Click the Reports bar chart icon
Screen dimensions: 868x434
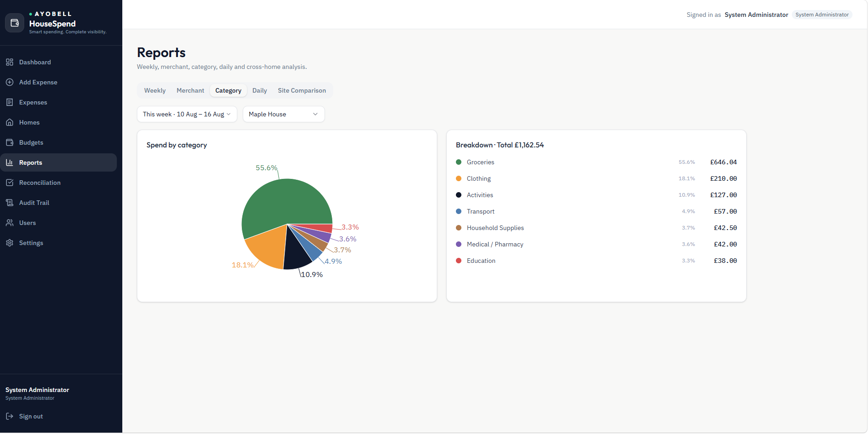[10, 162]
